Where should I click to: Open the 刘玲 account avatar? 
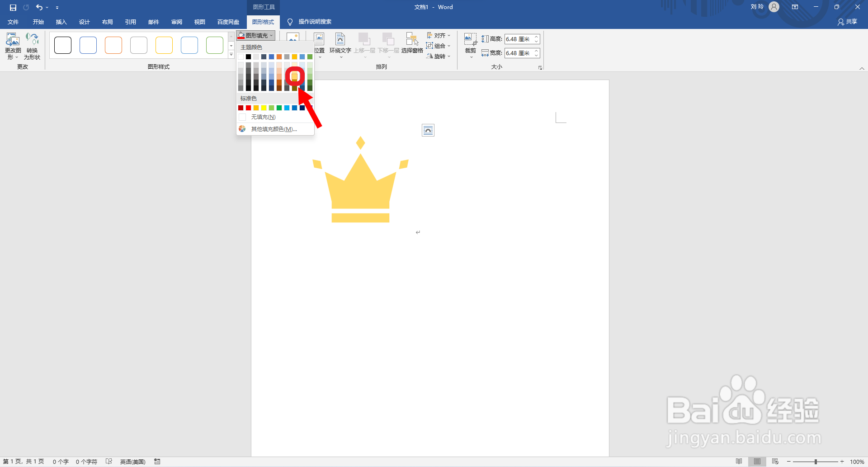point(774,7)
